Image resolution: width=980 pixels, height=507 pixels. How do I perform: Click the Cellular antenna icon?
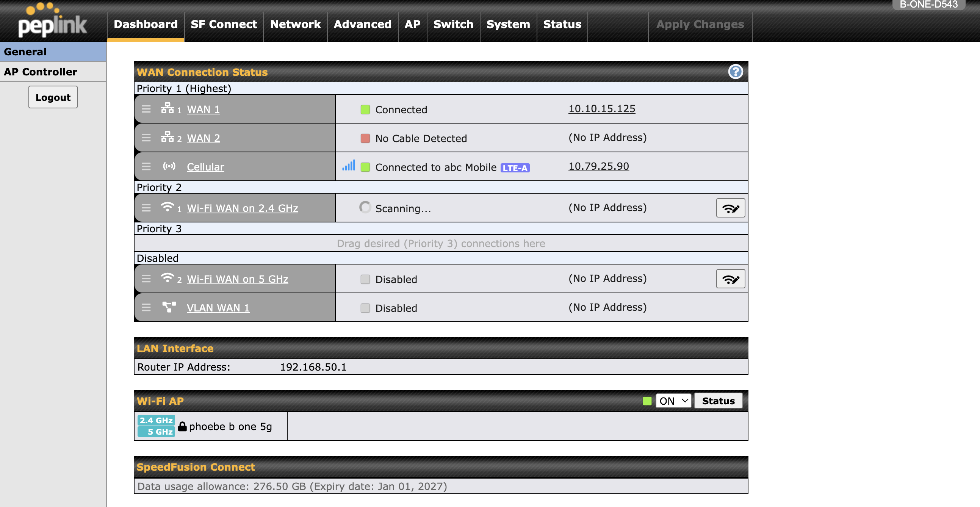(169, 166)
